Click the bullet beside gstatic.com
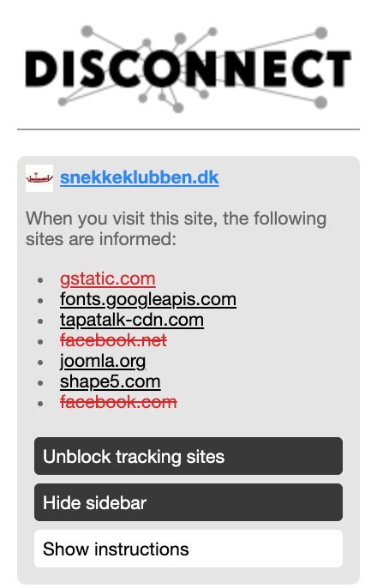 40,280
